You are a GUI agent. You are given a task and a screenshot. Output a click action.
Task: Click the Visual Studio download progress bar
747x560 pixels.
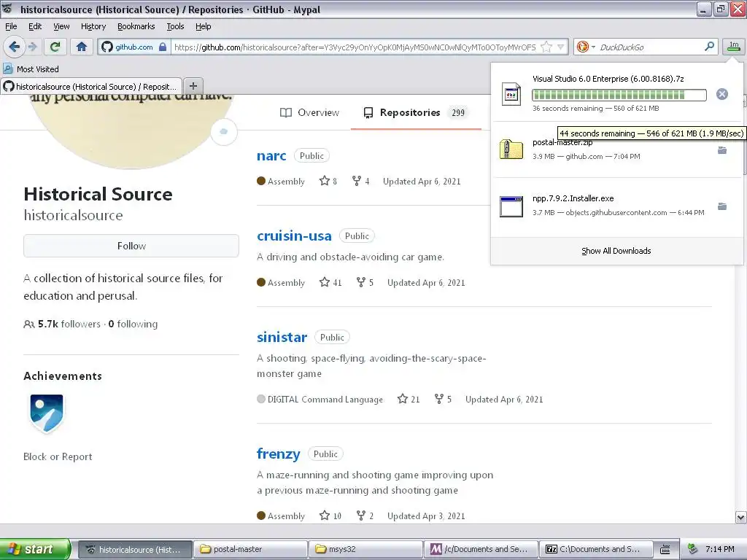click(619, 95)
